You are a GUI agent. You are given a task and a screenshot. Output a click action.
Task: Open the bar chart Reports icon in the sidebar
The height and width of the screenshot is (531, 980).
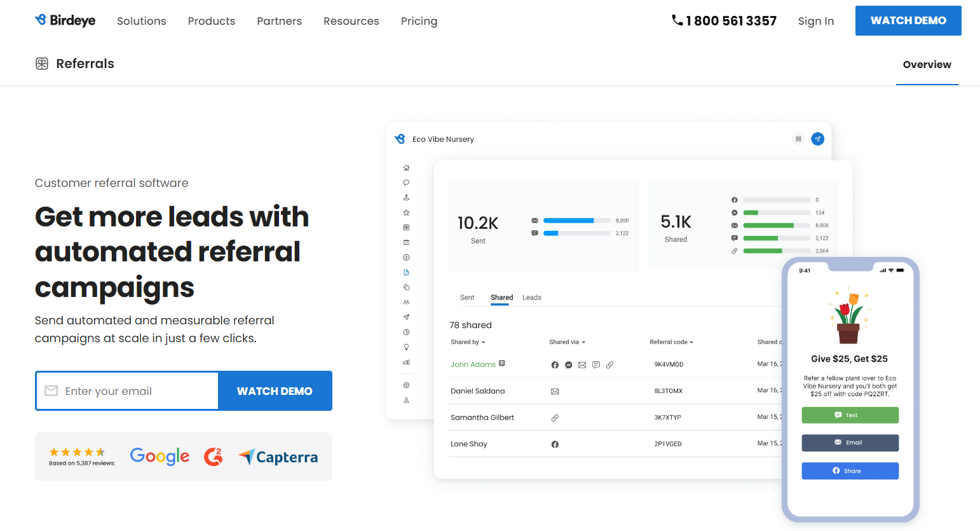[406, 362]
